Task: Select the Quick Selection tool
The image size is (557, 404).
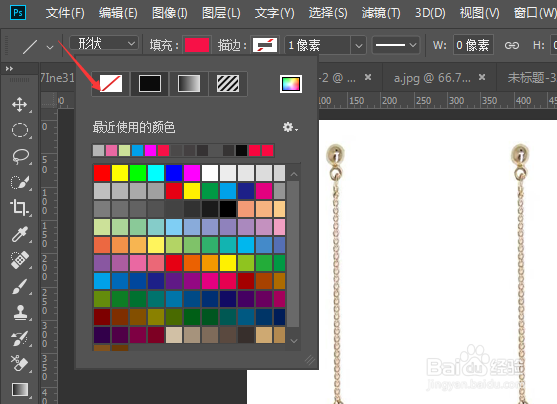Action: (20, 182)
